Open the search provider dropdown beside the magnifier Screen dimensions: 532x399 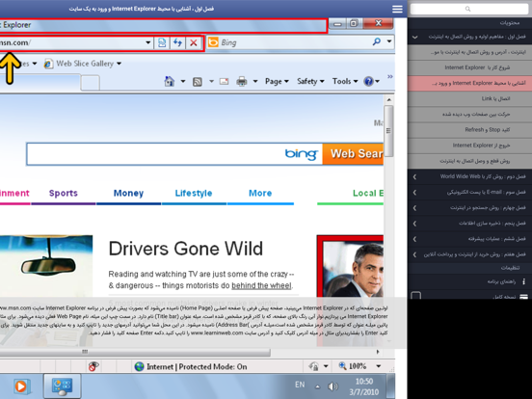[389, 41]
